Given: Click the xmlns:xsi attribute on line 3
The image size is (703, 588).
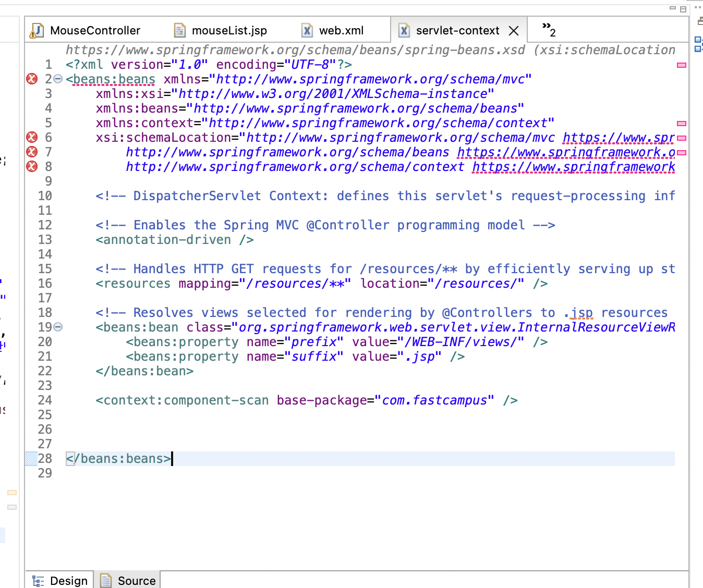Looking at the screenshot, I should click(295, 94).
